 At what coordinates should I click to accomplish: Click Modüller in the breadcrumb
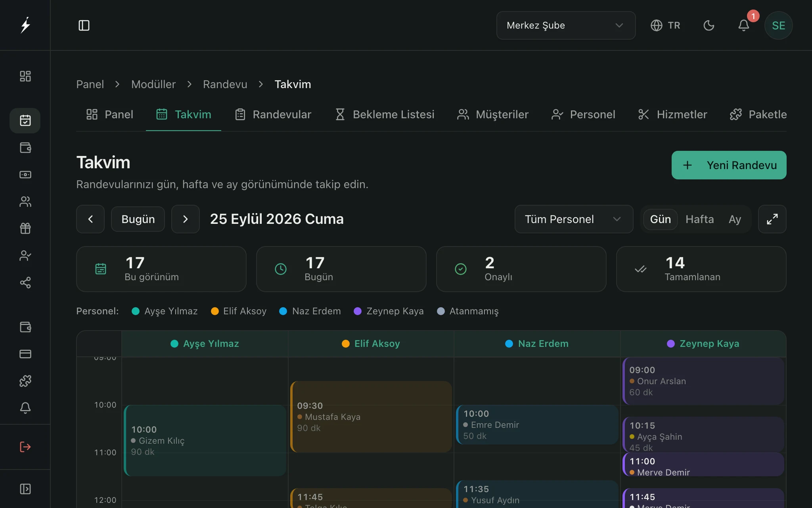153,84
